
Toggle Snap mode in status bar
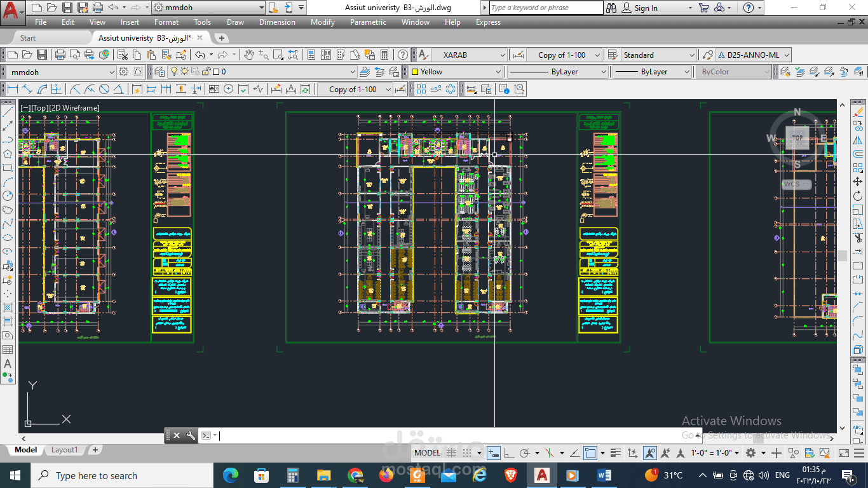point(467,453)
